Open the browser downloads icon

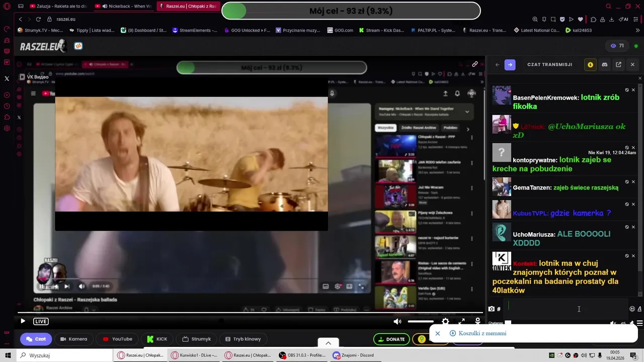tap(611, 19)
